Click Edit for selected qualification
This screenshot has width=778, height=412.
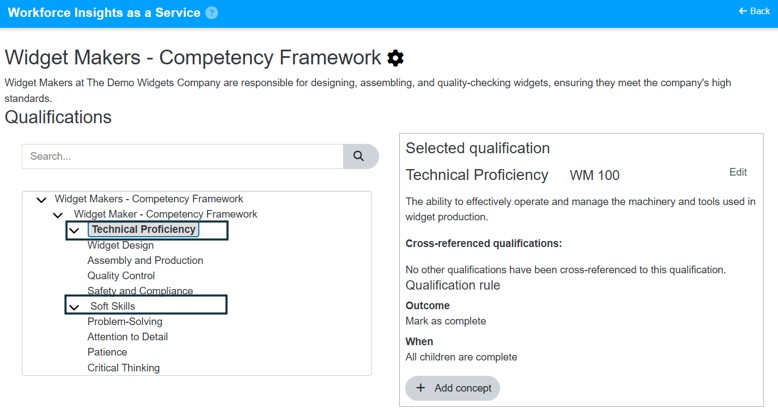(x=738, y=172)
